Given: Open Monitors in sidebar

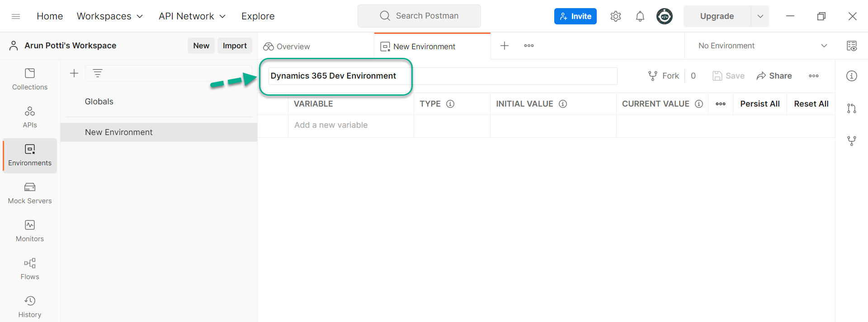Looking at the screenshot, I should click(x=30, y=231).
